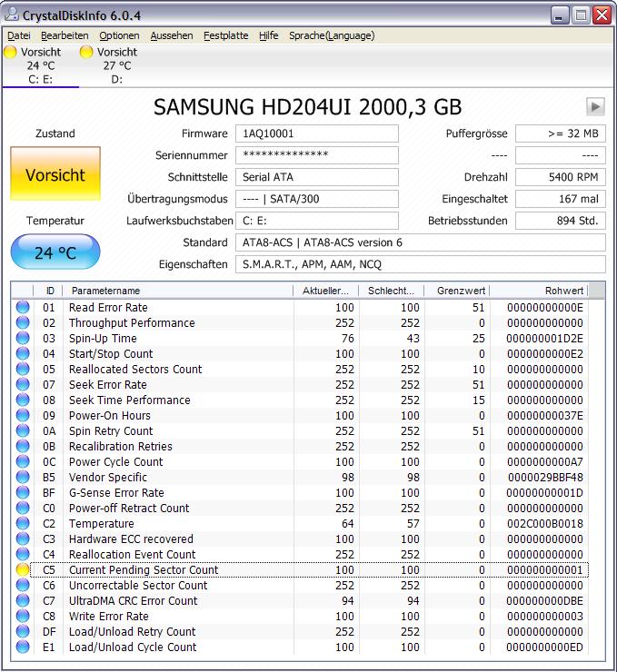Click the blue status icon for Recalibration Retries
The height and width of the screenshot is (672, 617).
[23, 446]
